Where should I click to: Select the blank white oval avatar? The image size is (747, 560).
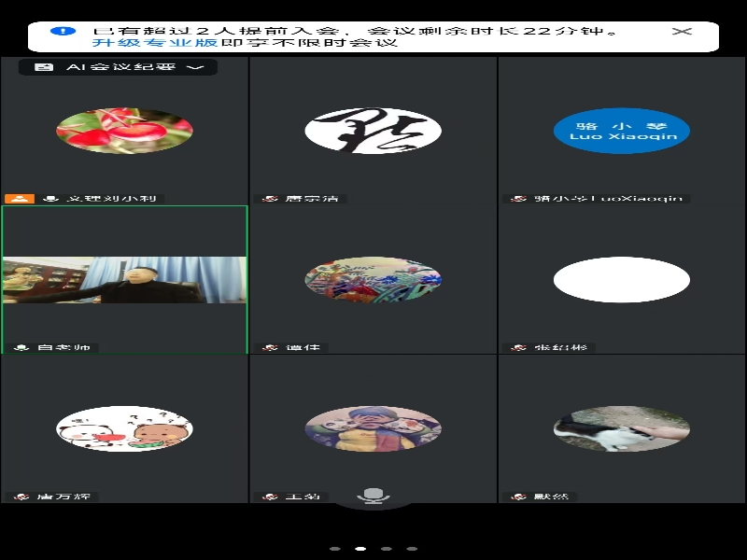[621, 279]
